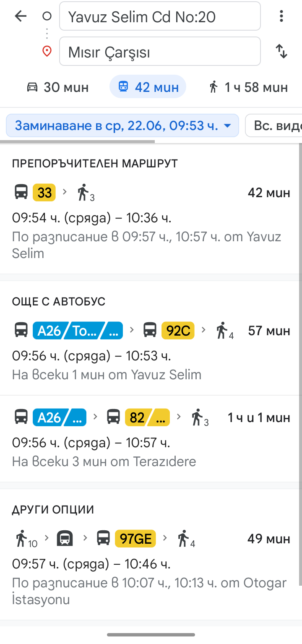The image size is (302, 644).
Task: Tap the back arrow icon
Action: pyautogui.click(x=21, y=16)
